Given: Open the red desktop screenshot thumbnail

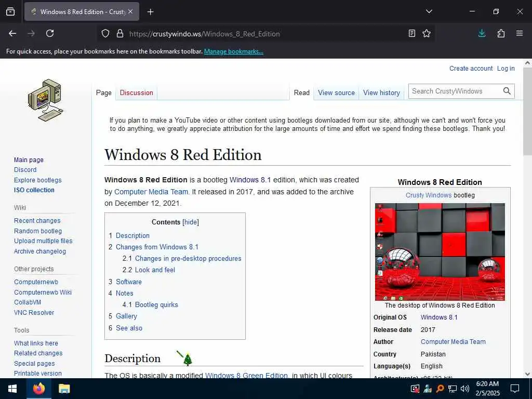Looking at the screenshot, I should tap(440, 252).
